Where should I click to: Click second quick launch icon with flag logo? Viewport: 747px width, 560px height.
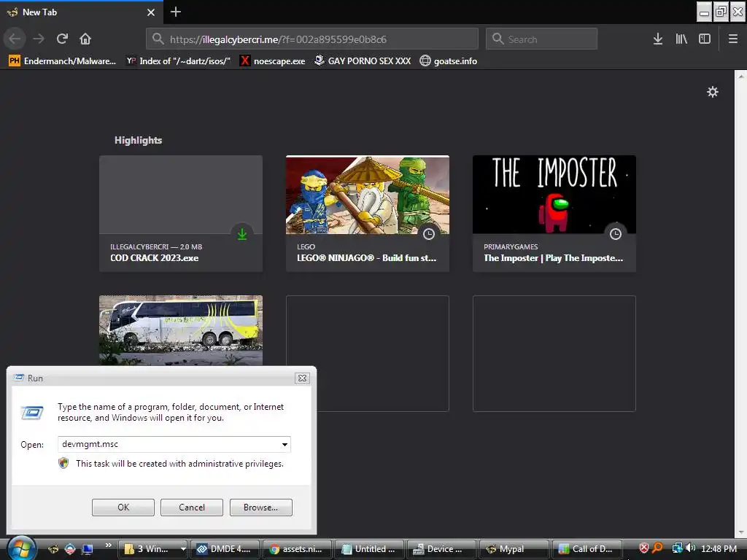[70, 548]
